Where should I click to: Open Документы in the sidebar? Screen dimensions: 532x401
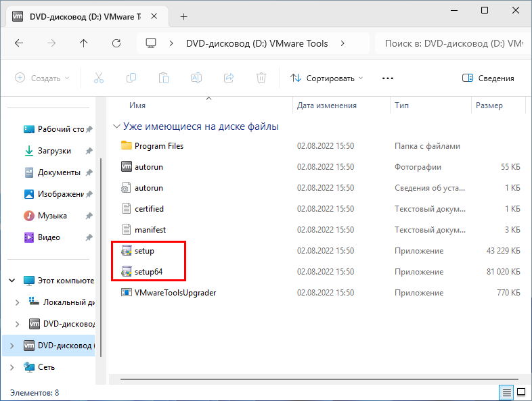[59, 172]
